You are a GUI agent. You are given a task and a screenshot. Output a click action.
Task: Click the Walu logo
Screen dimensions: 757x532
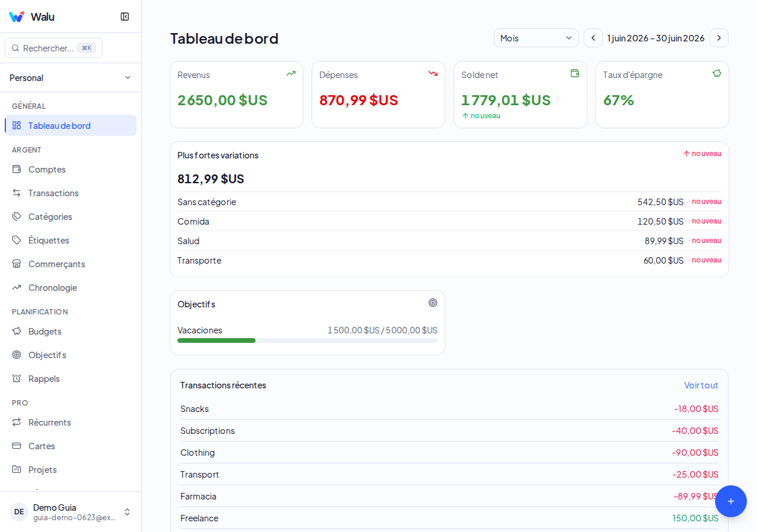17,17
